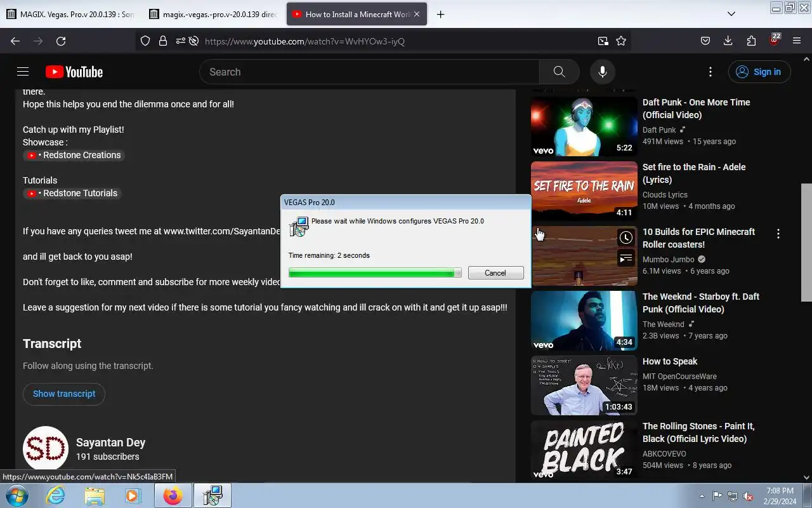This screenshot has width=812, height=508.
Task: Open a new browser tab
Action: (440, 14)
